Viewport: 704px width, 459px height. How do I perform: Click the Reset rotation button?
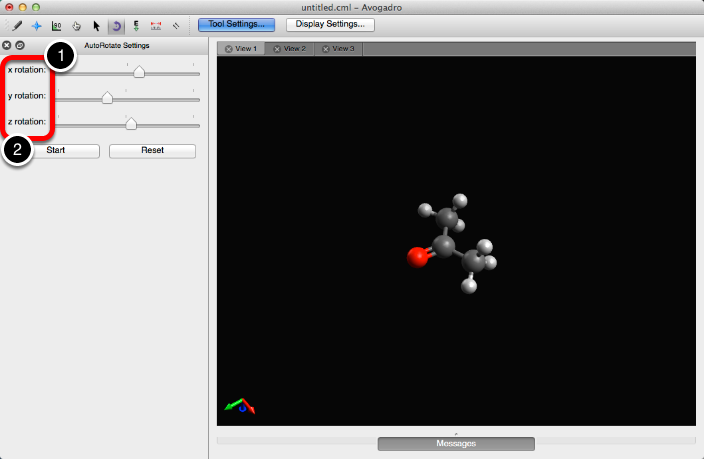tap(151, 151)
